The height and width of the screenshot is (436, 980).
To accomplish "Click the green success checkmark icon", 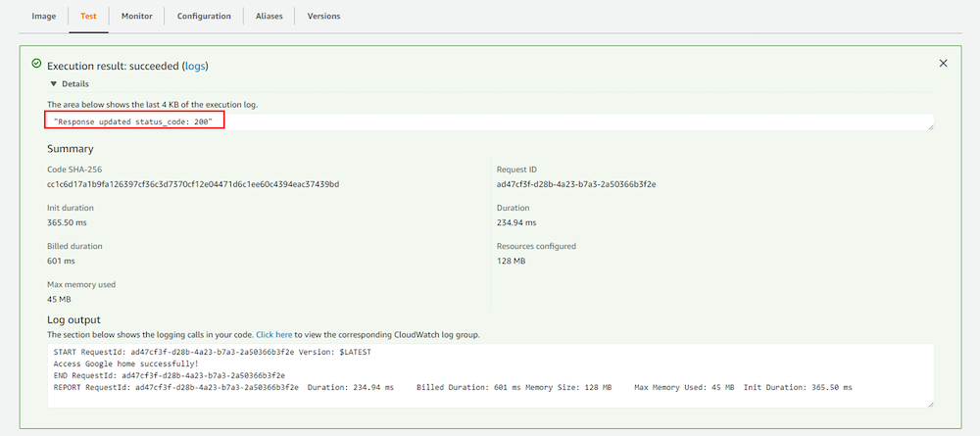I will click(36, 64).
